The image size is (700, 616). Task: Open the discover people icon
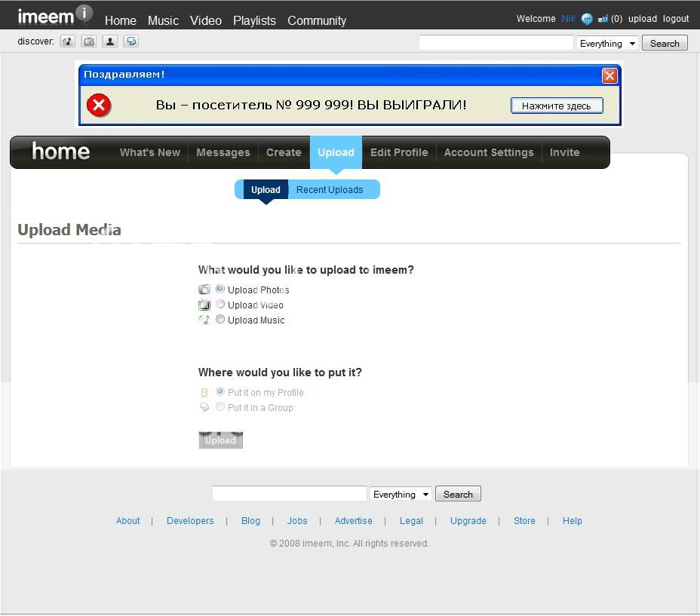(x=110, y=41)
